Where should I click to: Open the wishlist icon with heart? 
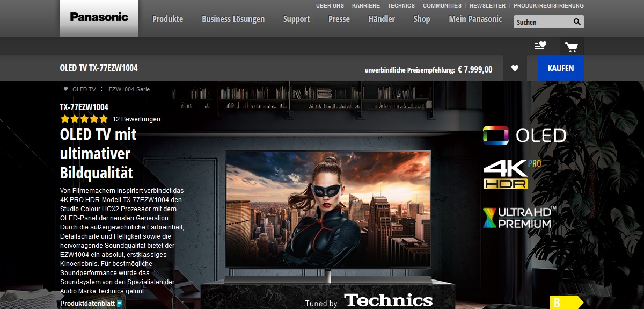pos(540,46)
